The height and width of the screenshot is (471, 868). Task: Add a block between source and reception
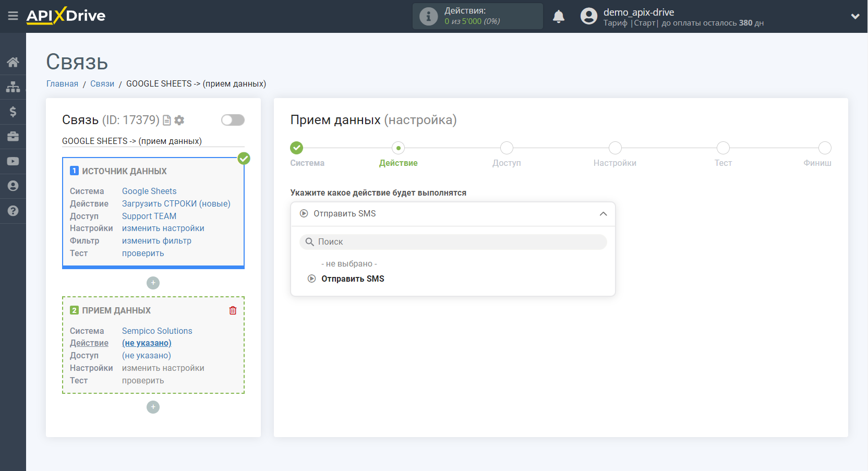click(153, 283)
